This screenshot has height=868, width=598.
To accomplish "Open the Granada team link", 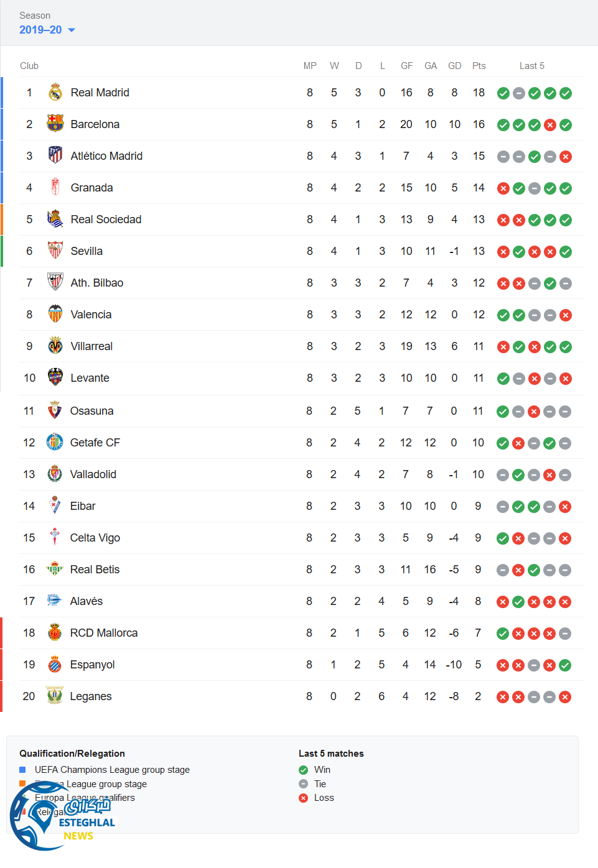I will tap(91, 188).
